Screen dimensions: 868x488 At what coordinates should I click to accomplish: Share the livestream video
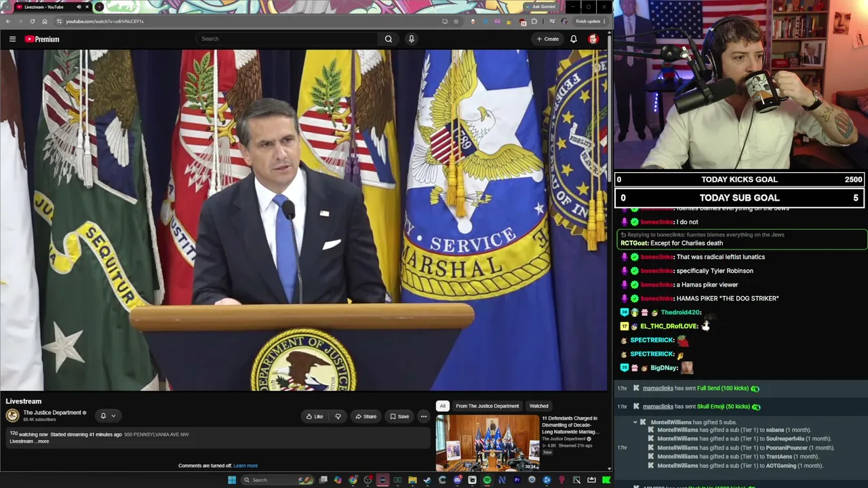(x=366, y=416)
